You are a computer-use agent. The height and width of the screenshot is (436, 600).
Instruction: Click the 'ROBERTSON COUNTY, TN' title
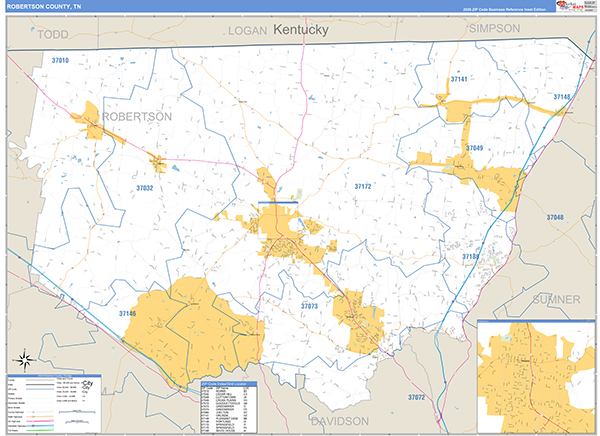pyautogui.click(x=44, y=7)
